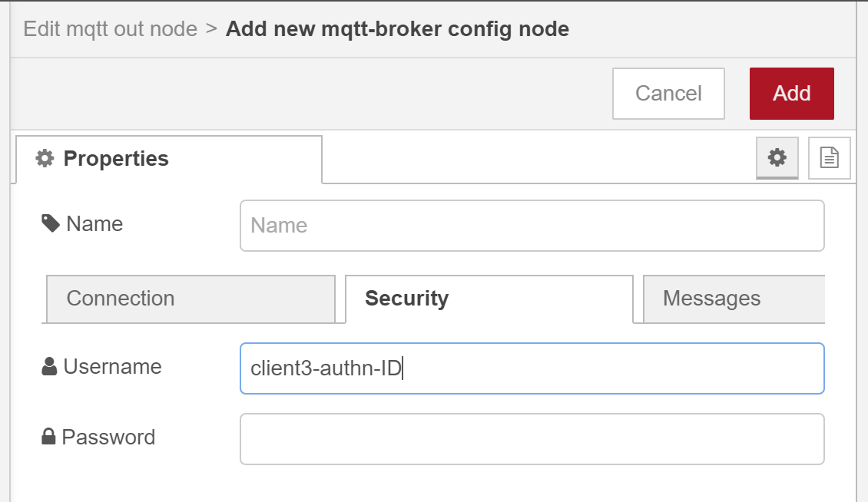
Task: Click the Username field containing client3-authn-ID
Action: click(532, 368)
